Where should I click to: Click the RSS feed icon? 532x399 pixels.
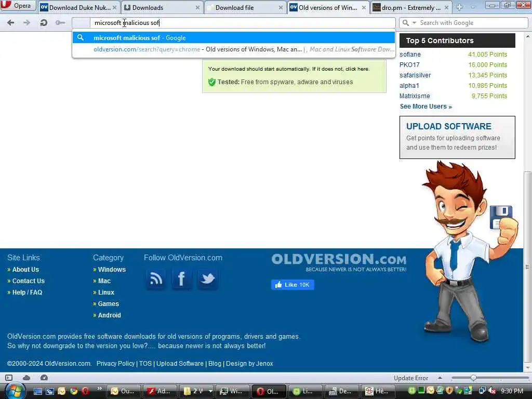click(x=156, y=279)
